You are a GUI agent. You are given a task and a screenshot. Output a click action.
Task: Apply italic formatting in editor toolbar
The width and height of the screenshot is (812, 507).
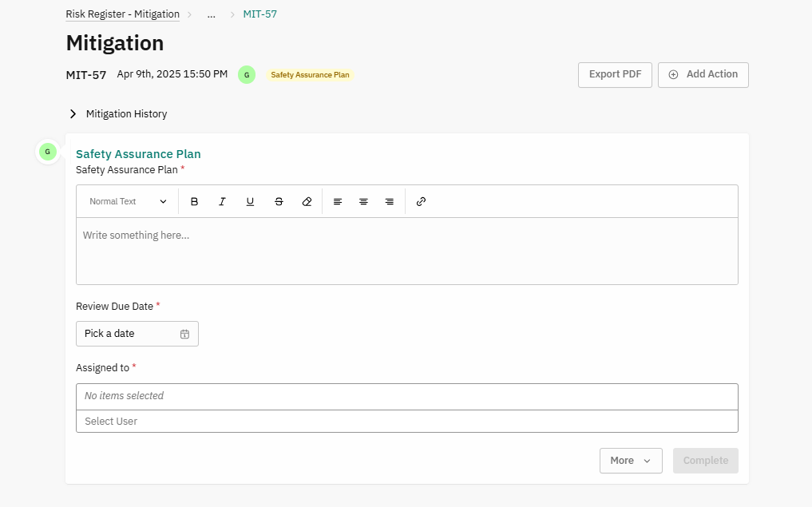tap(222, 201)
